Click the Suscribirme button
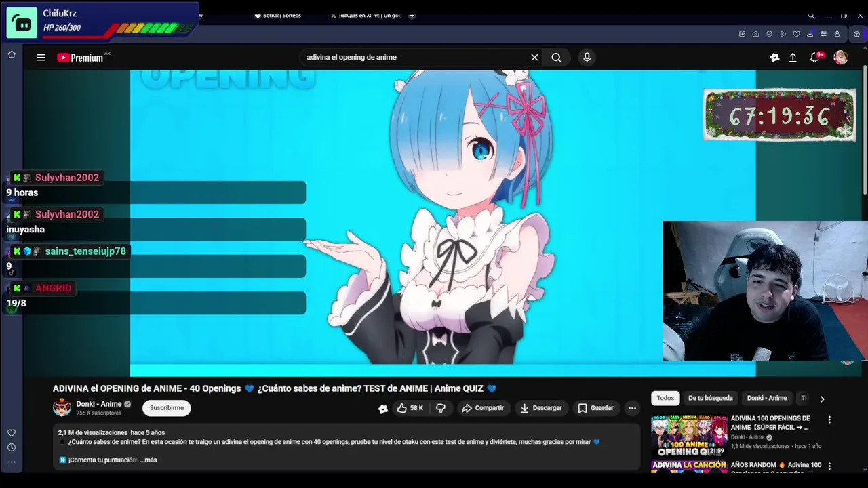This screenshot has height=488, width=868. [167, 408]
